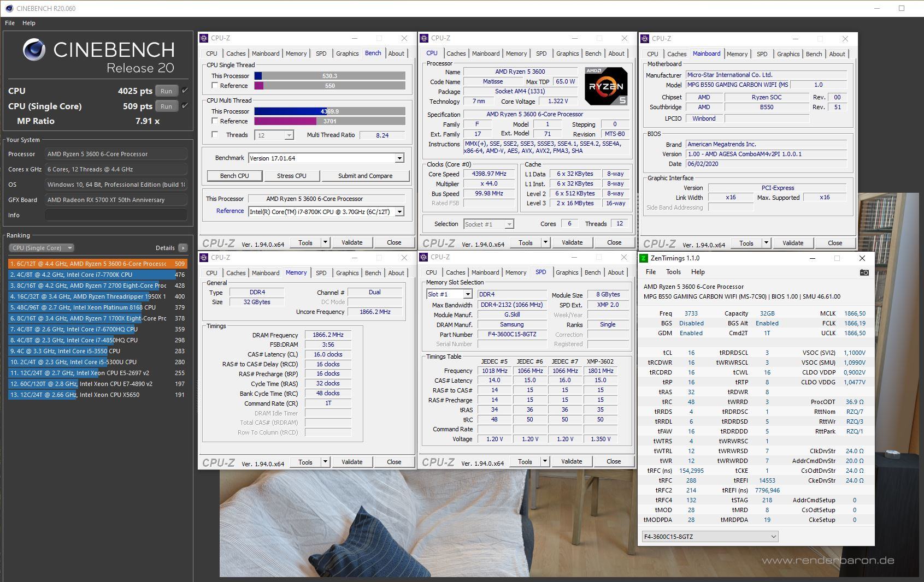Open the Slot #1 memory slot dropdown
The height and width of the screenshot is (582, 924).
pyautogui.click(x=468, y=294)
